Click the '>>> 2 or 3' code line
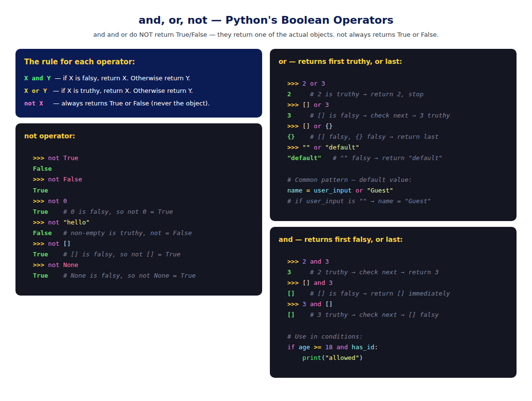 [306, 84]
